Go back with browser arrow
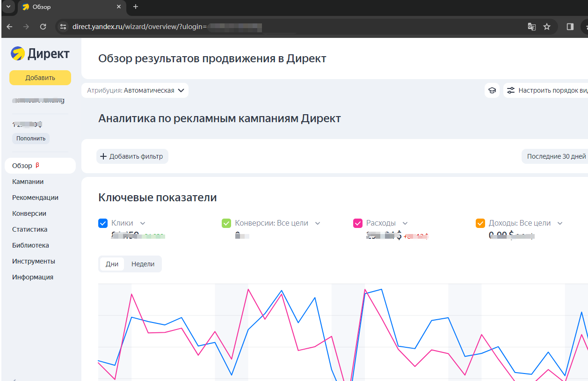This screenshot has height=381, width=588. pos(9,27)
